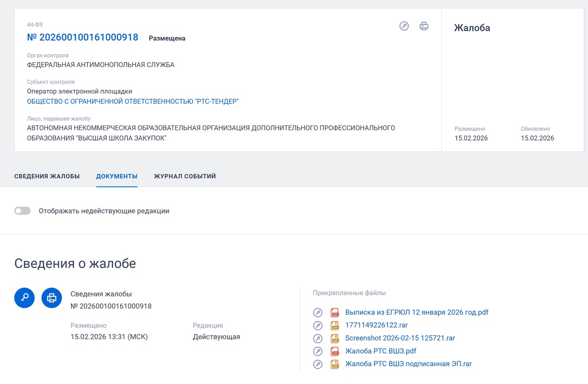
Task: Click the blue signature button beside Сведения жалобы
Action: click(24, 298)
